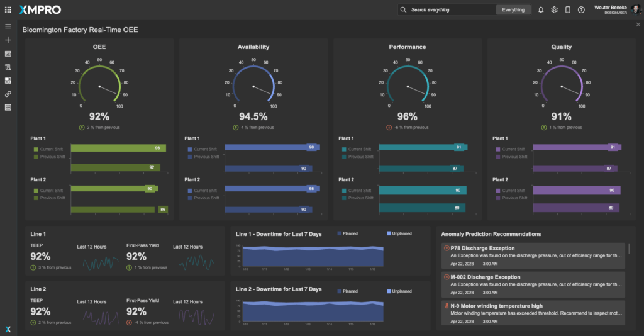Open the Everything search scope dropdown
This screenshot has height=336, width=644.
pyautogui.click(x=513, y=10)
